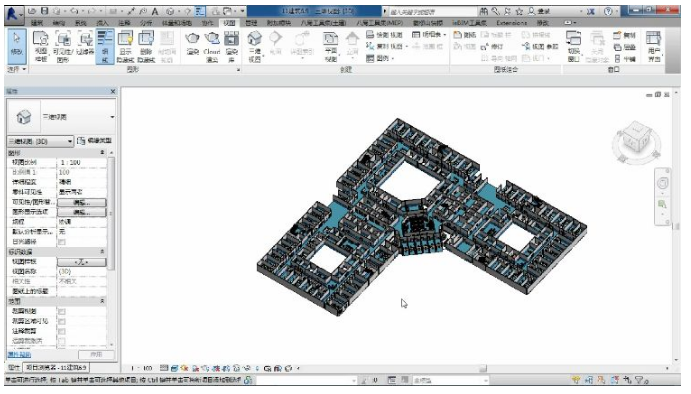The image size is (691, 394).
Task: Click View Reference tool in ribbon
Action: 540,46
